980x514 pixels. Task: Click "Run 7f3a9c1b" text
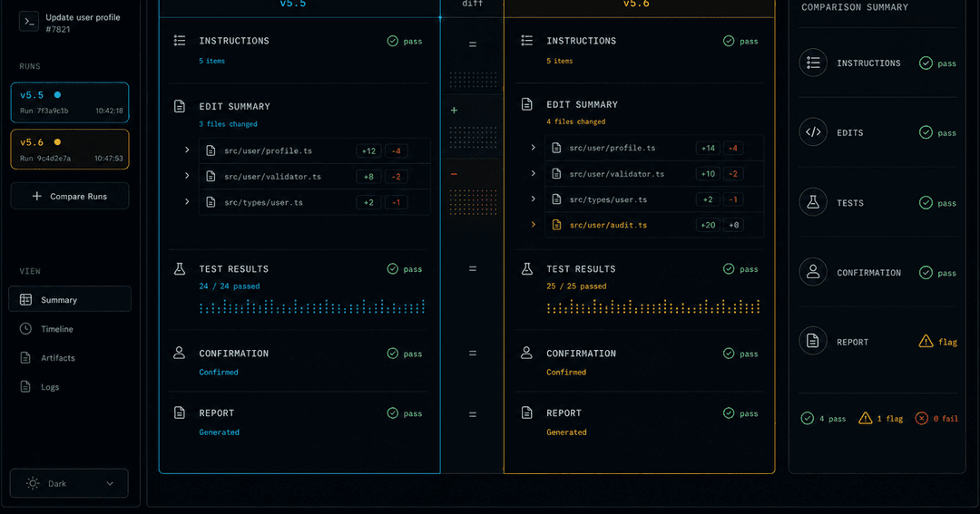[x=44, y=111]
